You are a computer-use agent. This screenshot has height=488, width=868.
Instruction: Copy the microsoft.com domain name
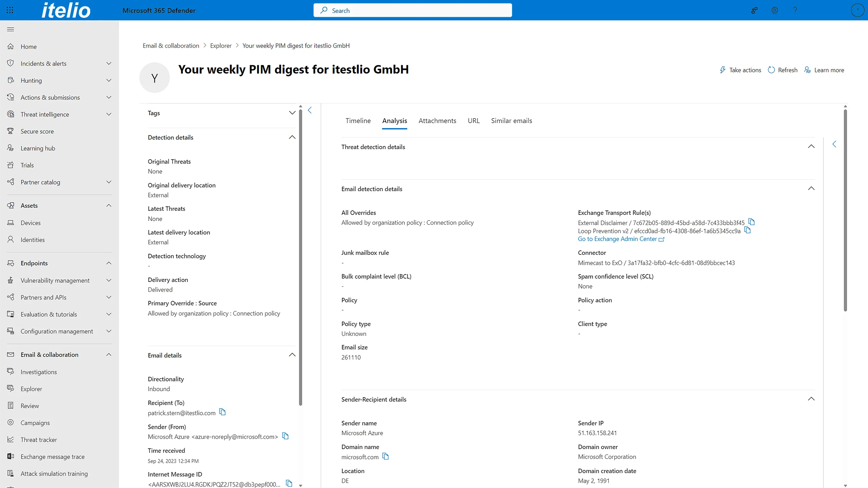(x=386, y=456)
